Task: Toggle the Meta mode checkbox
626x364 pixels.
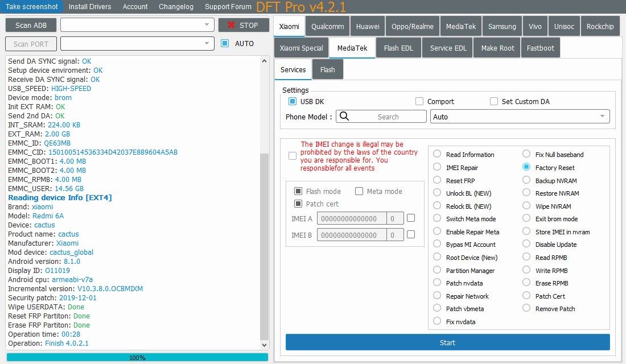Action: (x=359, y=191)
